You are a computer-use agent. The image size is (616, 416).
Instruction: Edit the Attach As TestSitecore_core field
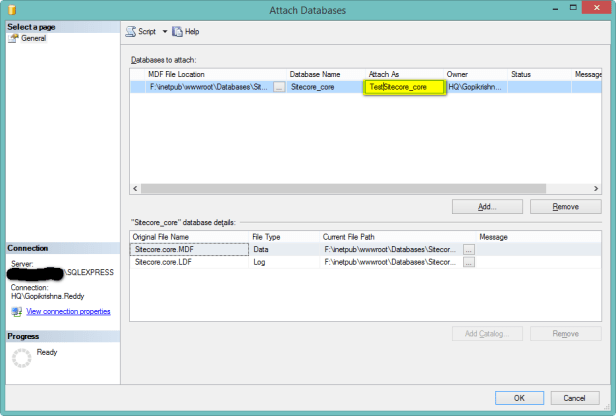[404, 88]
